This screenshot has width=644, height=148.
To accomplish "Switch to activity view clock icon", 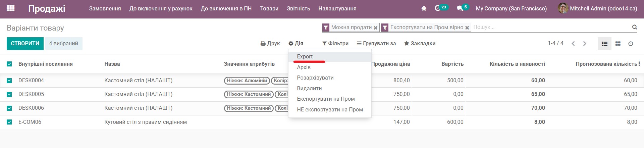I will (x=631, y=44).
